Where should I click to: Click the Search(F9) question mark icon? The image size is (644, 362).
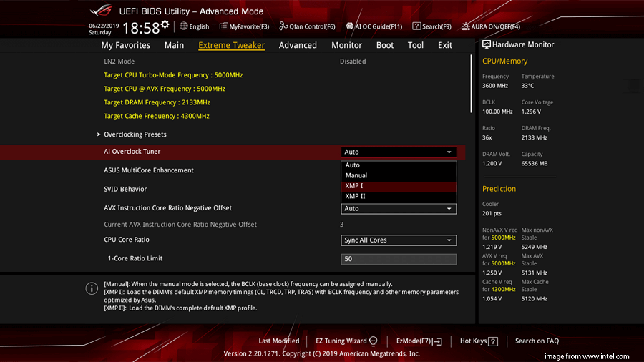coord(416,26)
